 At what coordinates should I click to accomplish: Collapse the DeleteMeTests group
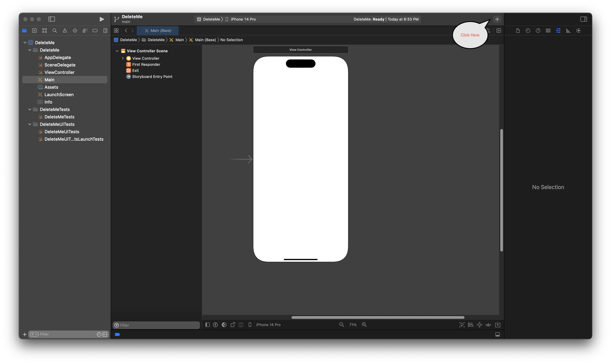(x=30, y=109)
